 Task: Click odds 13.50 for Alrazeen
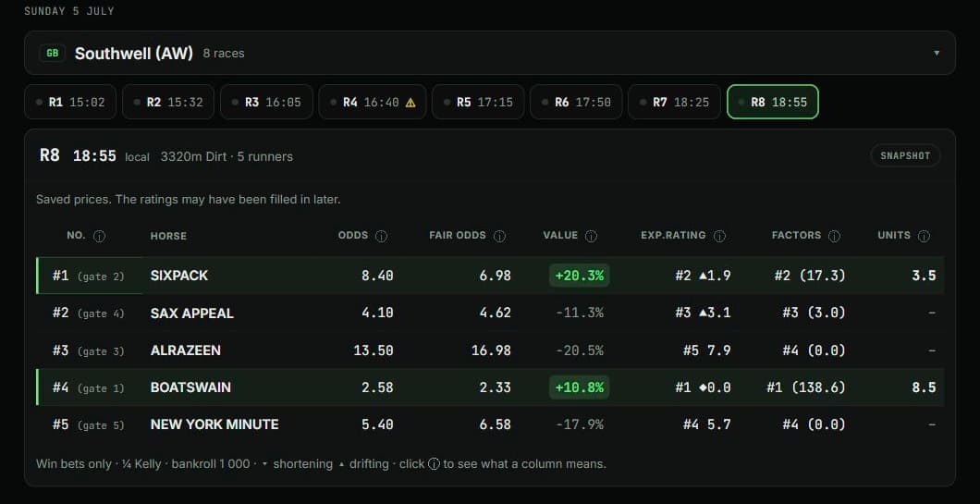coord(374,350)
